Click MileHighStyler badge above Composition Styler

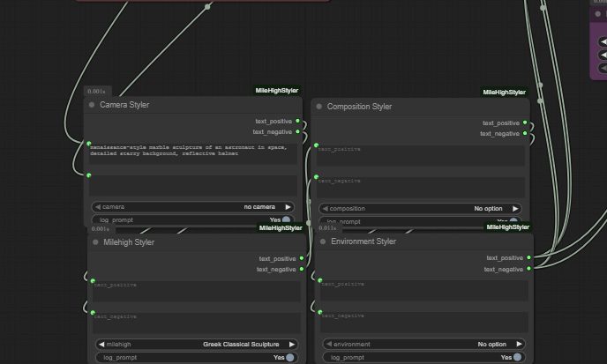tap(504, 92)
